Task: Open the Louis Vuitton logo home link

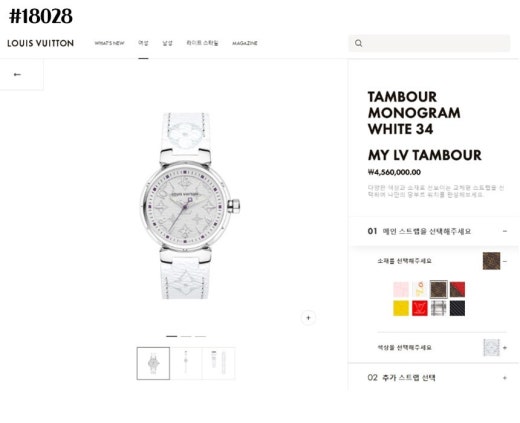Action: click(x=41, y=43)
